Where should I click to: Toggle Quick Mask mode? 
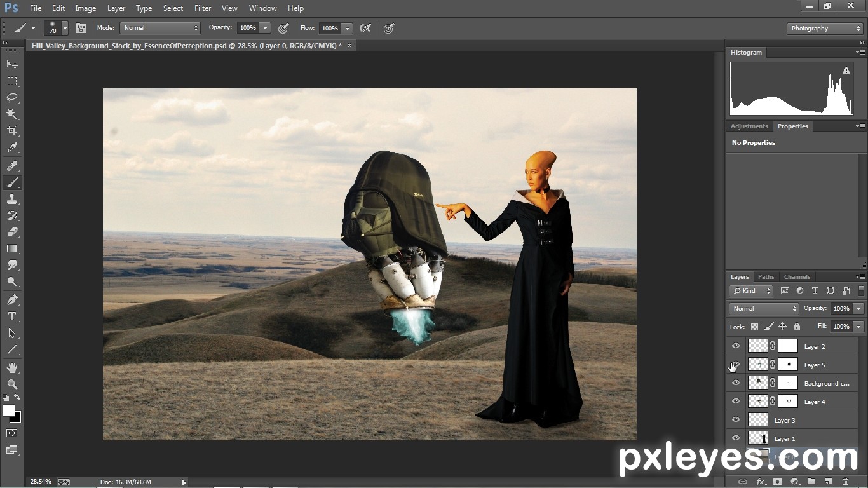click(12, 433)
